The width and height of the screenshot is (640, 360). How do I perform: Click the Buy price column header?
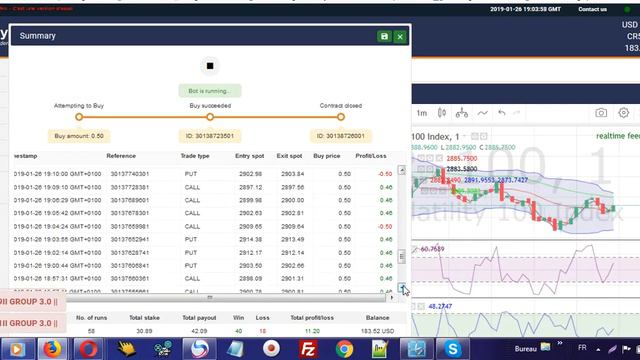(327, 156)
